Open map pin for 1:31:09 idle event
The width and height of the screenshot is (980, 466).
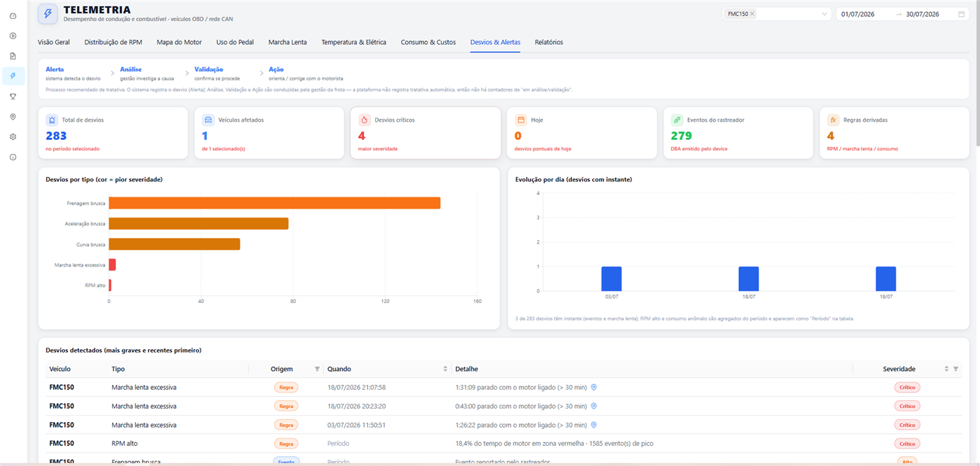tap(594, 387)
